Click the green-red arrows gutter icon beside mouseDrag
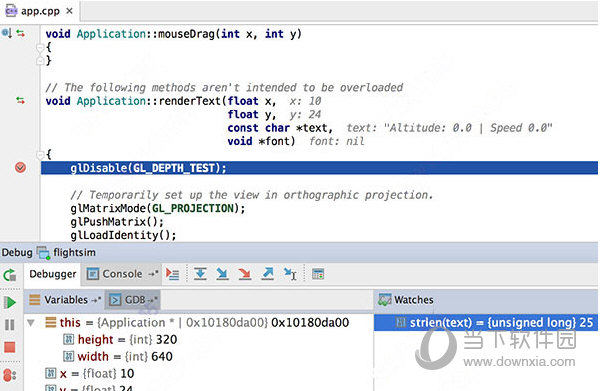 point(21,34)
